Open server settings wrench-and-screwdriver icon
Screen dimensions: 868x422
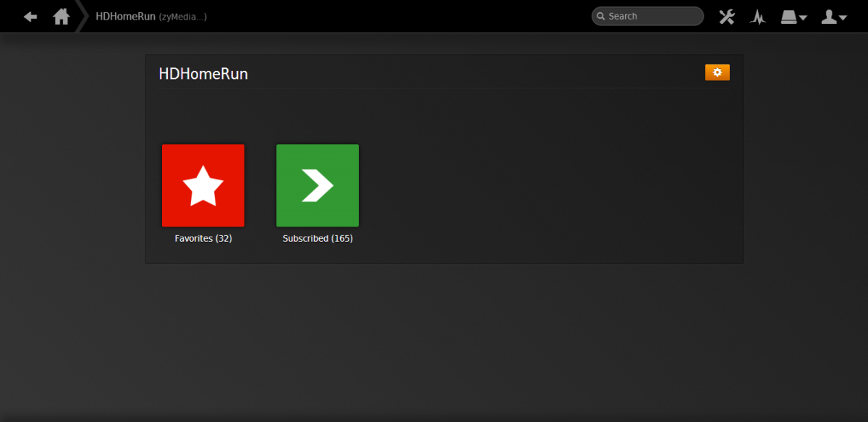(x=727, y=17)
